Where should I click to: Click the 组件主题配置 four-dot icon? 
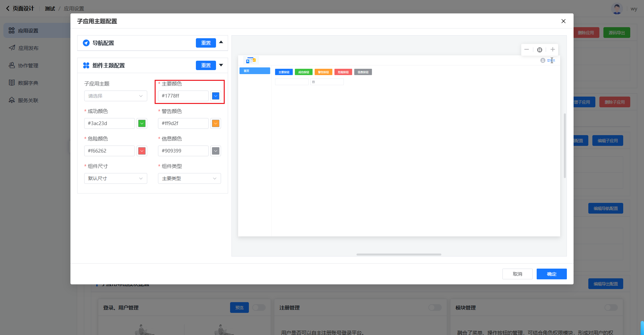[x=86, y=65]
